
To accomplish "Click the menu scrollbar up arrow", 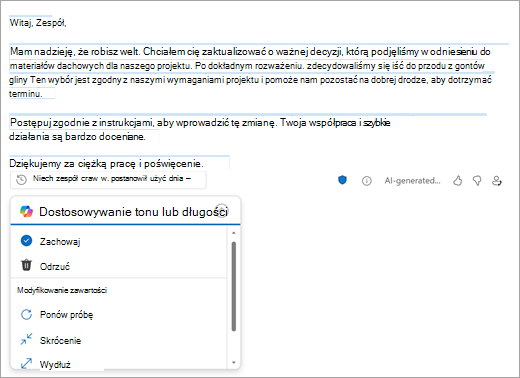I will pos(234,233).
